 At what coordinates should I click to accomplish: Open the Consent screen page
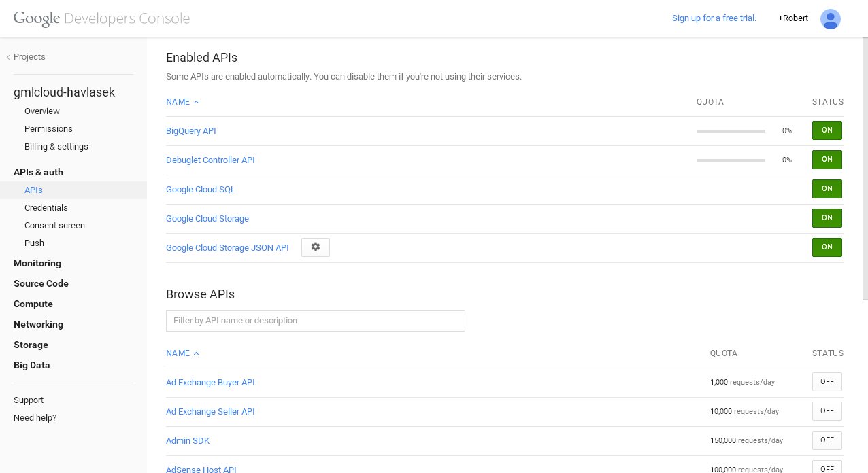54,226
